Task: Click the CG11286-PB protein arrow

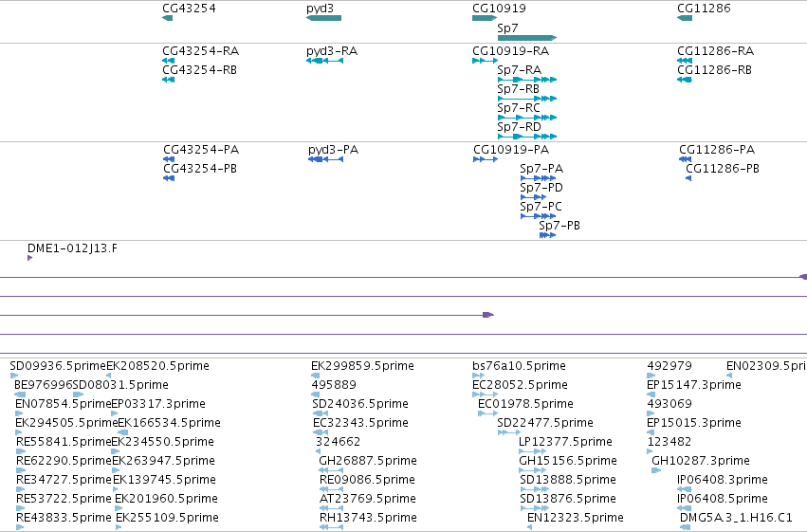Action: pyautogui.click(x=688, y=178)
